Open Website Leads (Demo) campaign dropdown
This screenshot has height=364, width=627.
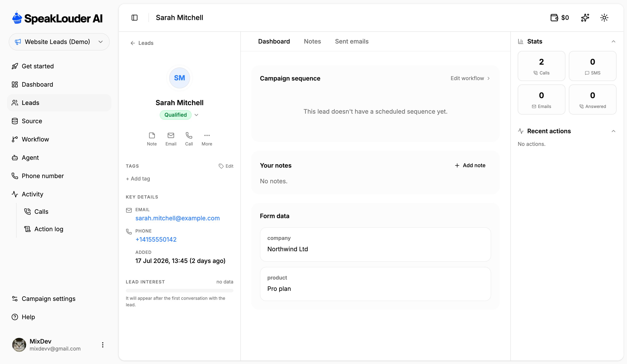pos(59,42)
